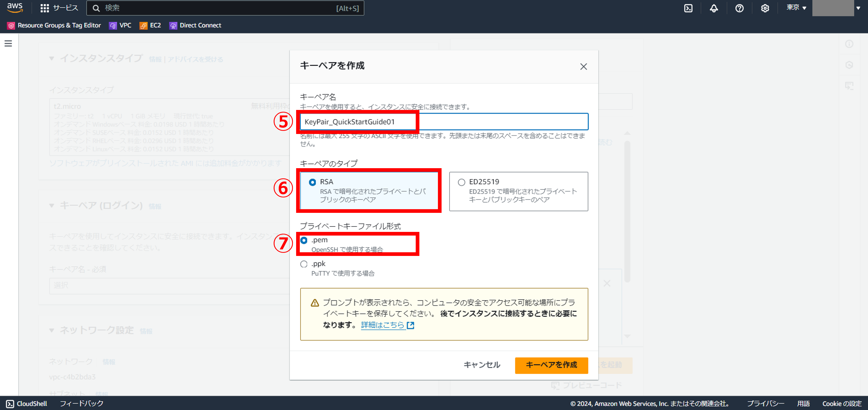
Task: Click the scroll down arrow in summary panel
Action: 627,336
